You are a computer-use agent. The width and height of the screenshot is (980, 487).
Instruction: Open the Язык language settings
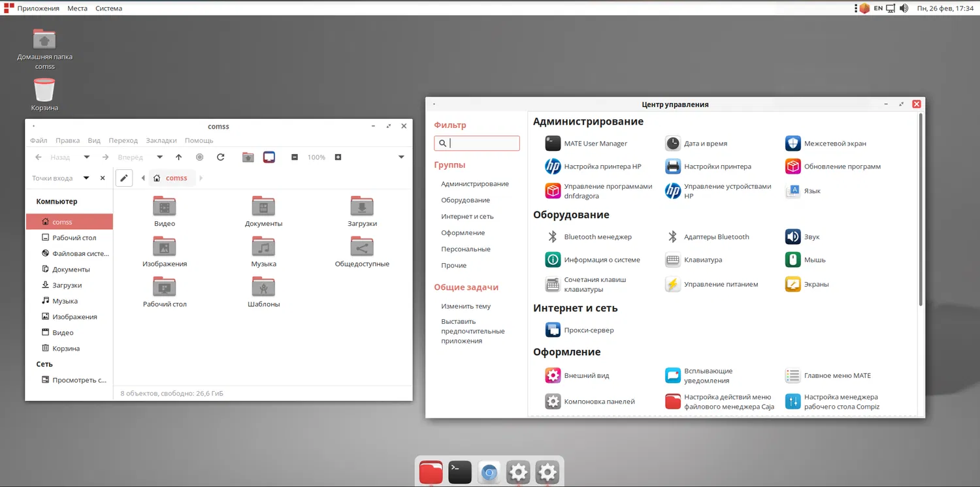point(803,191)
